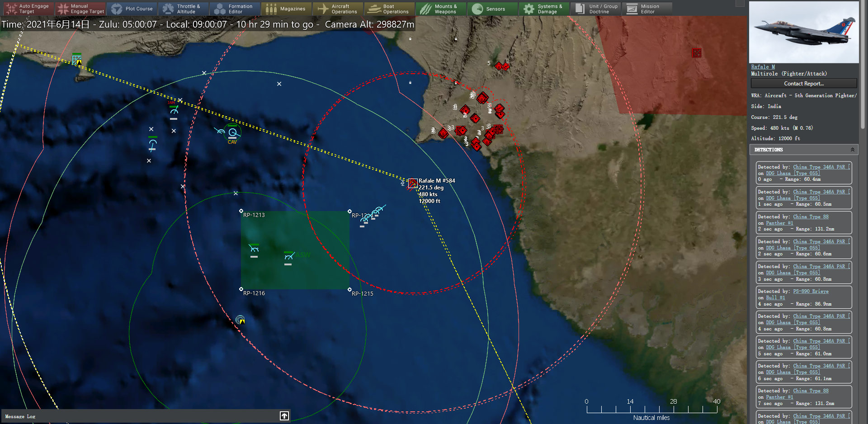The width and height of the screenshot is (868, 424).
Task: Open the Throttle & Altitude settings
Action: [183, 9]
